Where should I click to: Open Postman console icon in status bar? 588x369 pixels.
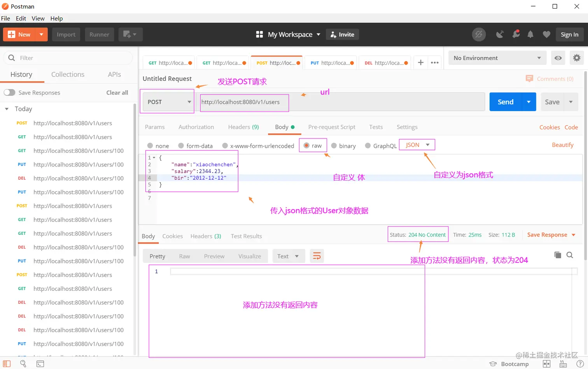(x=40, y=364)
